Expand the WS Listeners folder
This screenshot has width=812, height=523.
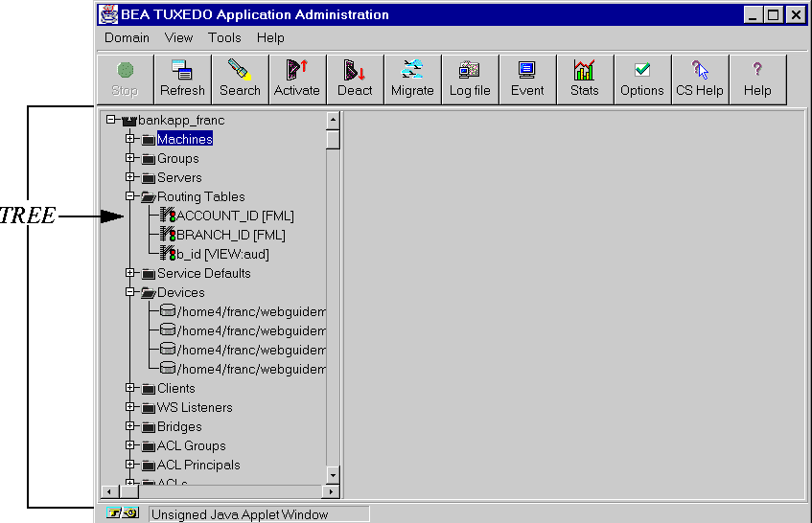pyautogui.click(x=130, y=406)
